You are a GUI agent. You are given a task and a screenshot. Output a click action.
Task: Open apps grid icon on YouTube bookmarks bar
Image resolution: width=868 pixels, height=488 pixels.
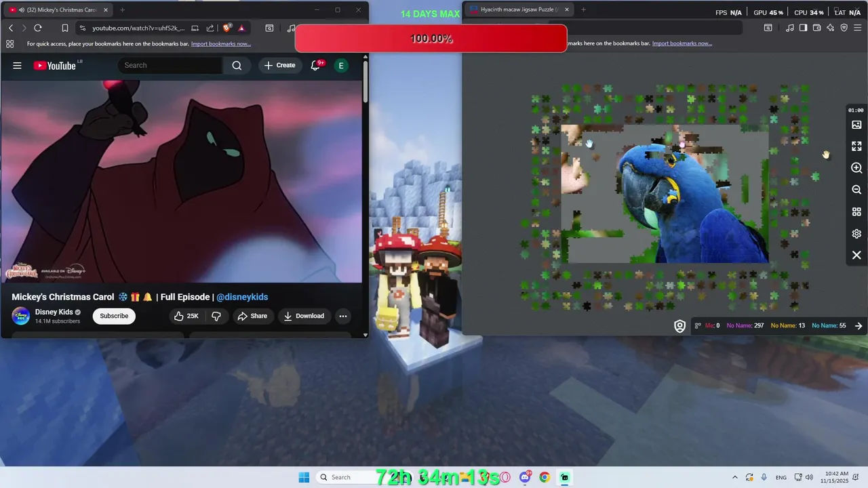pos(9,43)
